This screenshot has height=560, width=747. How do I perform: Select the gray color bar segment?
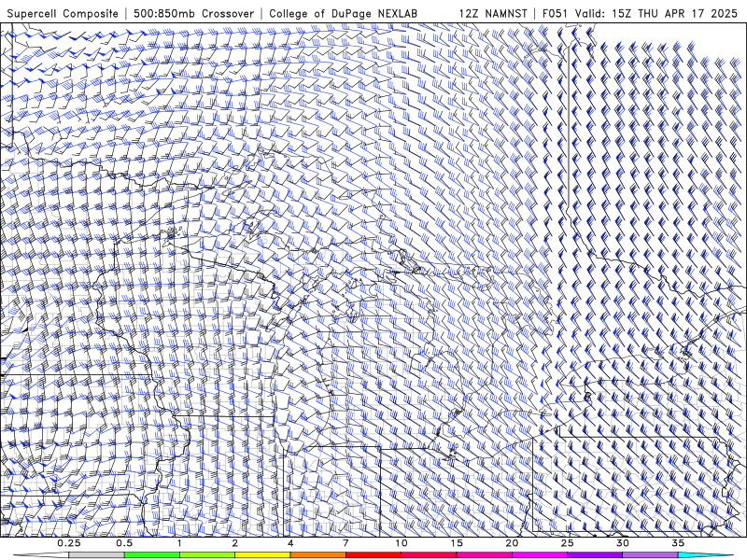[97, 555]
